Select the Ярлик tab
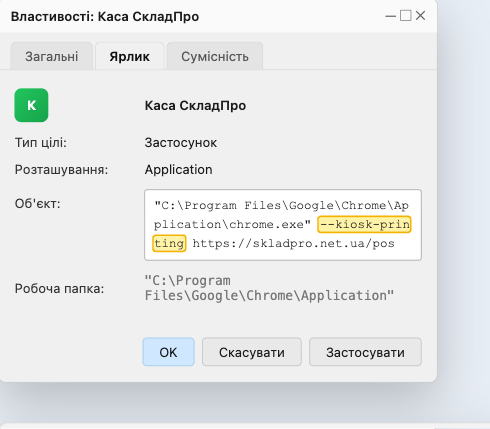The height and width of the screenshot is (429, 490). coord(130,56)
